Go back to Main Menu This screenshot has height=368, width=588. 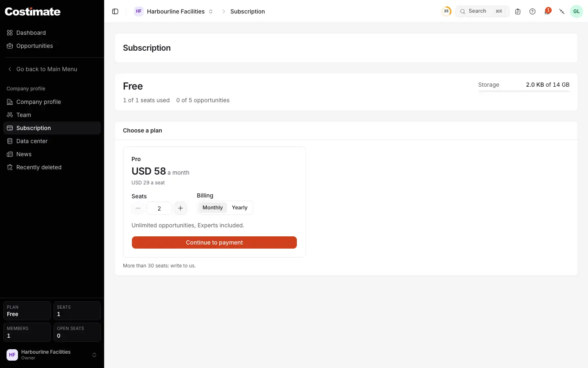(x=52, y=69)
